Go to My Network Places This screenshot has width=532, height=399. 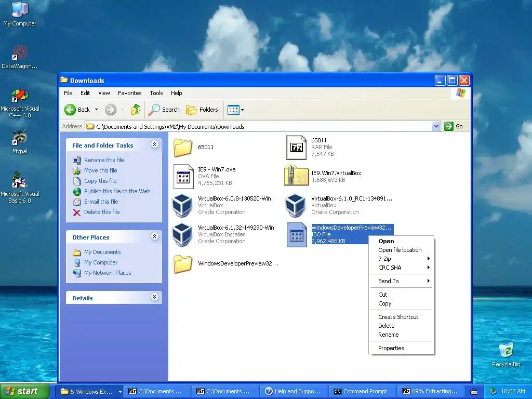coord(107,273)
